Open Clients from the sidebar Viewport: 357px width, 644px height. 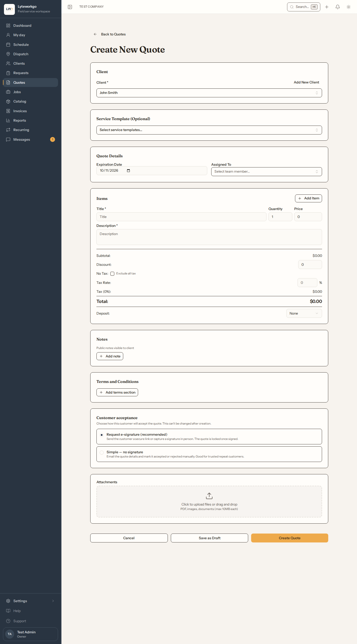tap(30, 63)
